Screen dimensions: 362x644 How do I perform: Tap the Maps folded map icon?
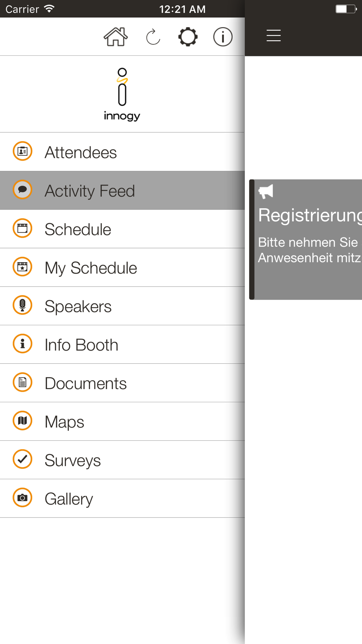tap(22, 421)
